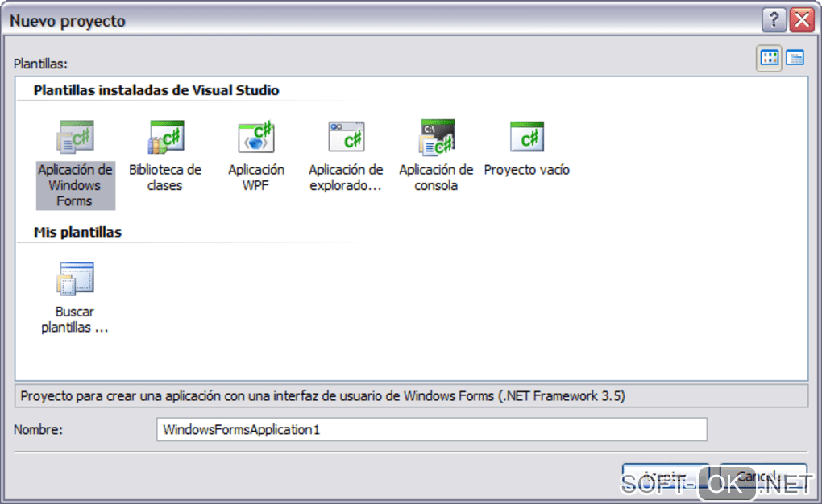Pick the Aplicación WPF template icon
Viewport: 822px width, 504px height.
[x=256, y=137]
